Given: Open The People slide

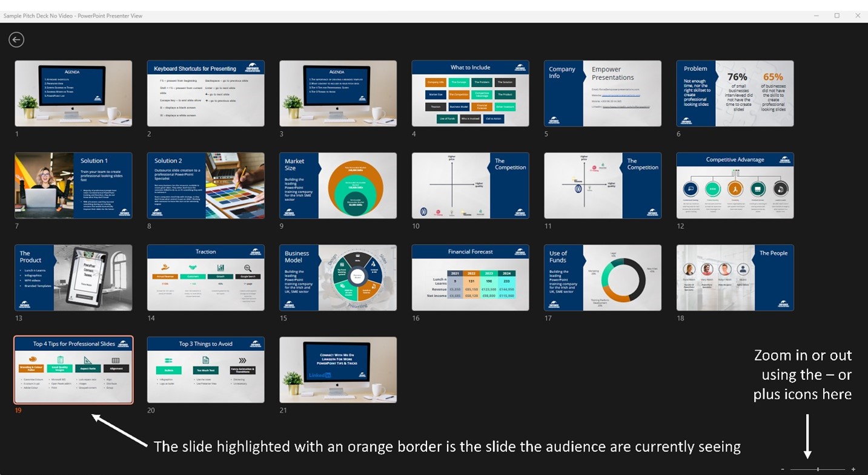Looking at the screenshot, I should point(735,277).
